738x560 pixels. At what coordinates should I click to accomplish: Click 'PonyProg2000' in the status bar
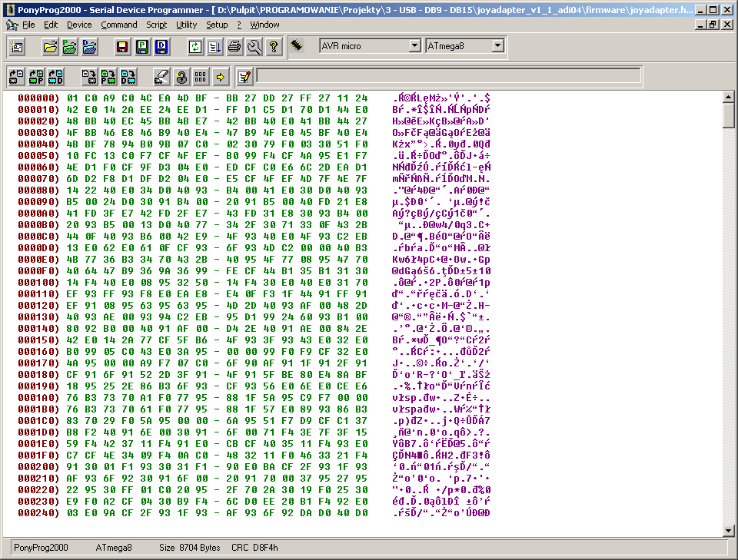coord(41,548)
